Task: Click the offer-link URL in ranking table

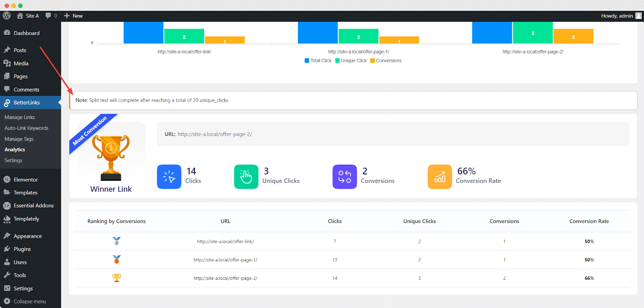Action: [x=225, y=242]
